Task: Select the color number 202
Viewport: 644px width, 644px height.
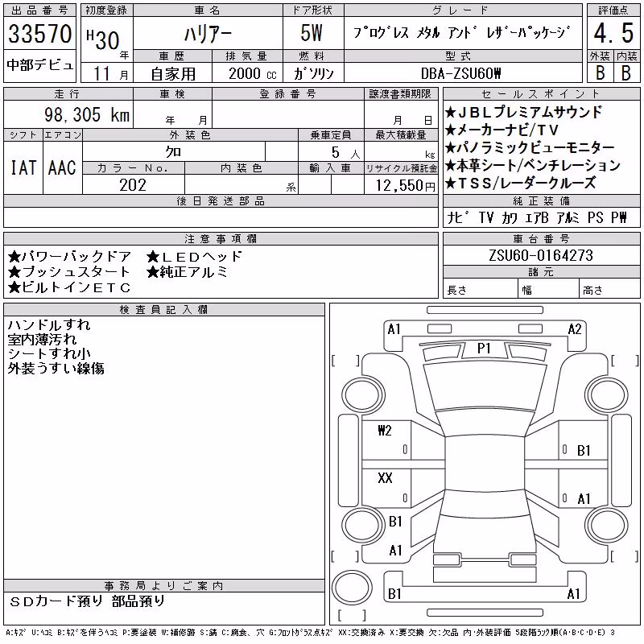Action: pyautogui.click(x=133, y=185)
